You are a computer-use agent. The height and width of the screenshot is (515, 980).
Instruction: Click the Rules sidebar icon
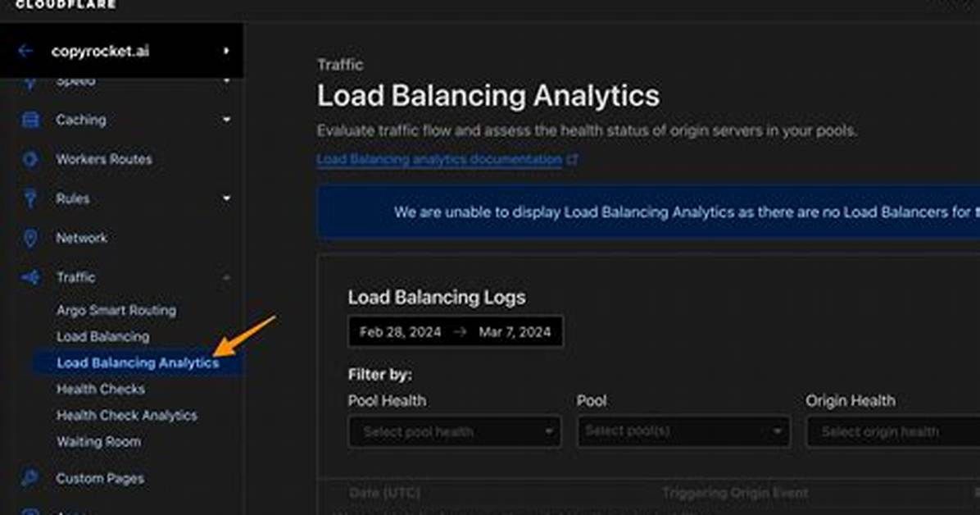[30, 198]
